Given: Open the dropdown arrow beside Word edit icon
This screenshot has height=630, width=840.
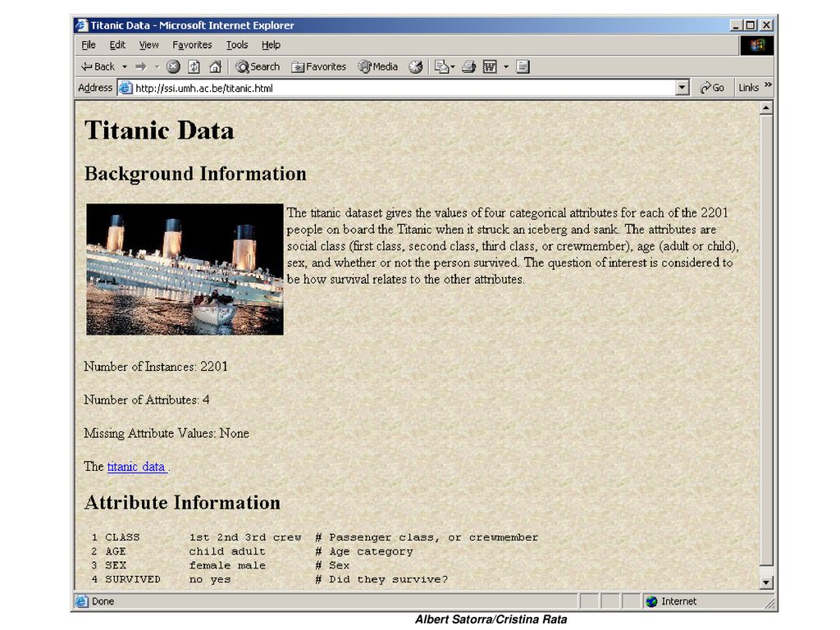Looking at the screenshot, I should [x=505, y=67].
